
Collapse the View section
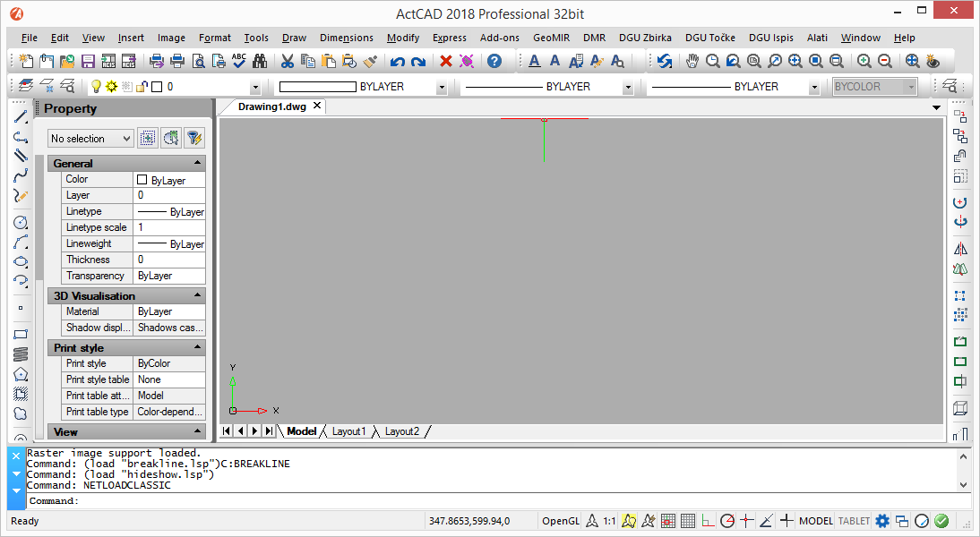(x=197, y=430)
